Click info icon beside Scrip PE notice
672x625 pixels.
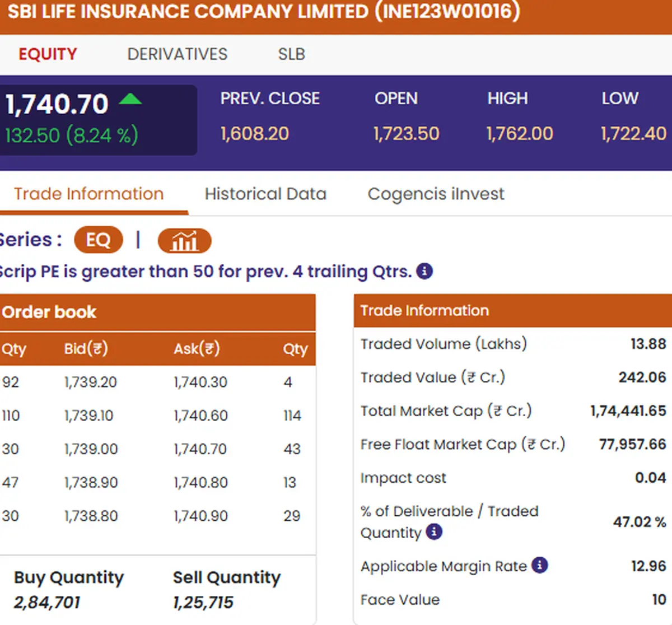pyautogui.click(x=424, y=272)
